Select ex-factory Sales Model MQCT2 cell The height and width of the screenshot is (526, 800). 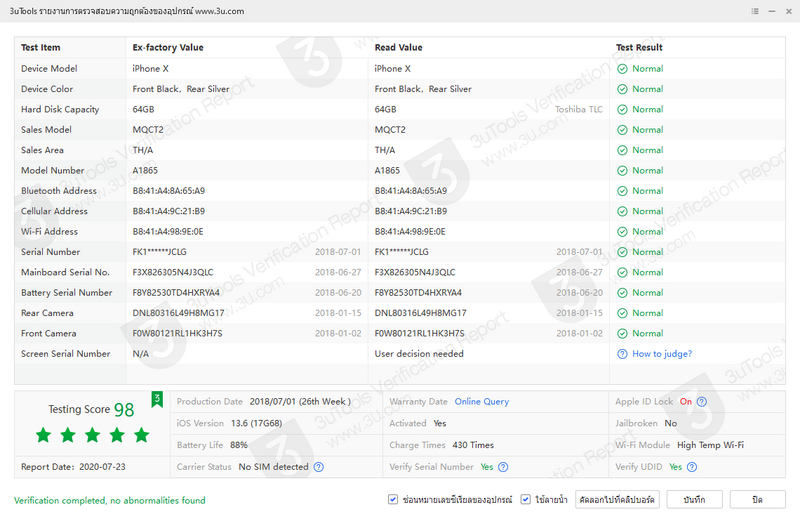click(x=148, y=130)
